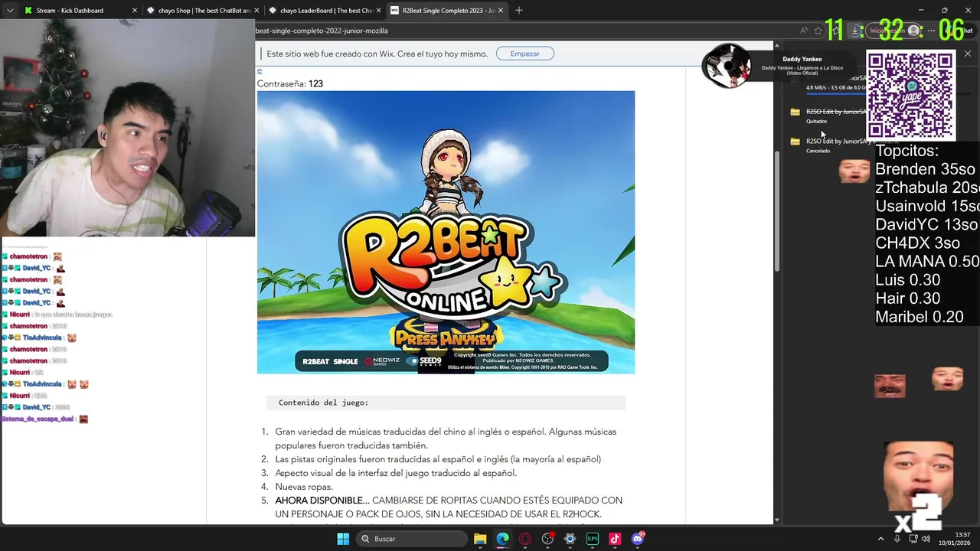Open Microsoft Edge from taskbar
Screen dimensions: 980x551
tap(502, 539)
